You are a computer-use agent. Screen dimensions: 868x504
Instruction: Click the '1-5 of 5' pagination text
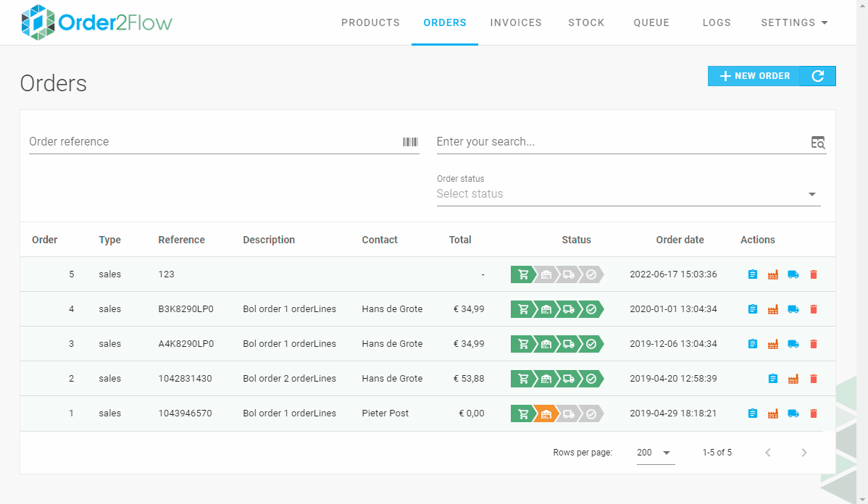click(717, 453)
